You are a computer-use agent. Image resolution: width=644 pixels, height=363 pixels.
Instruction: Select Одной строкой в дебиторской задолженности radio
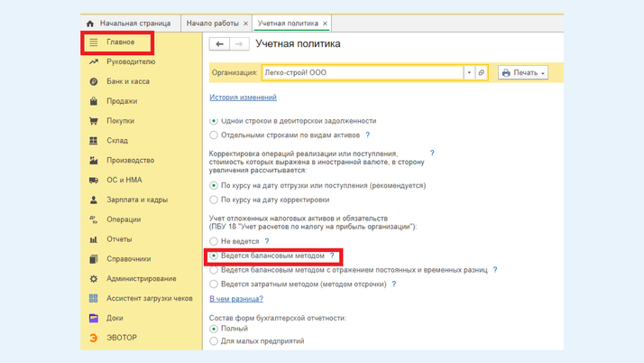tap(214, 121)
